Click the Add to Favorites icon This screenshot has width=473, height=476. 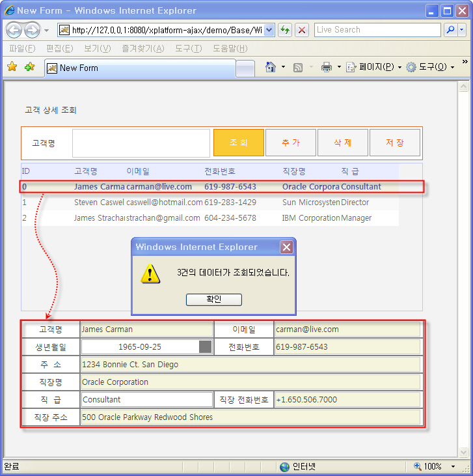coord(29,67)
